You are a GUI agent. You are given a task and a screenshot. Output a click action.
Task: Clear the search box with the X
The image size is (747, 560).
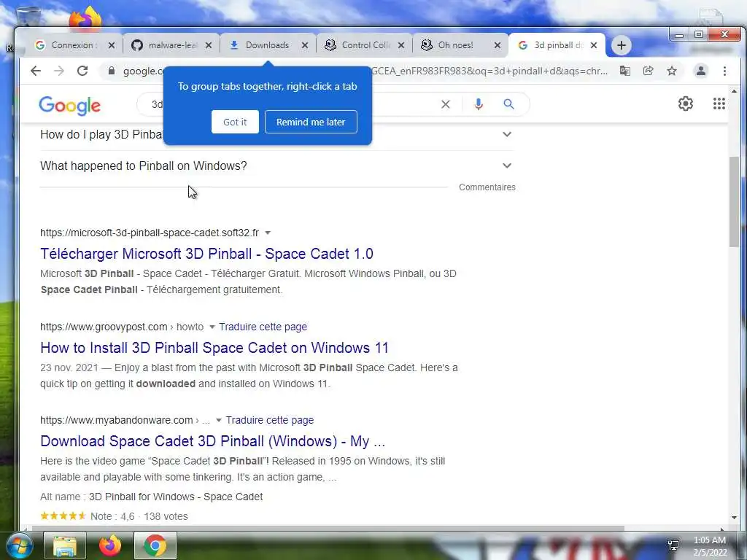446,104
